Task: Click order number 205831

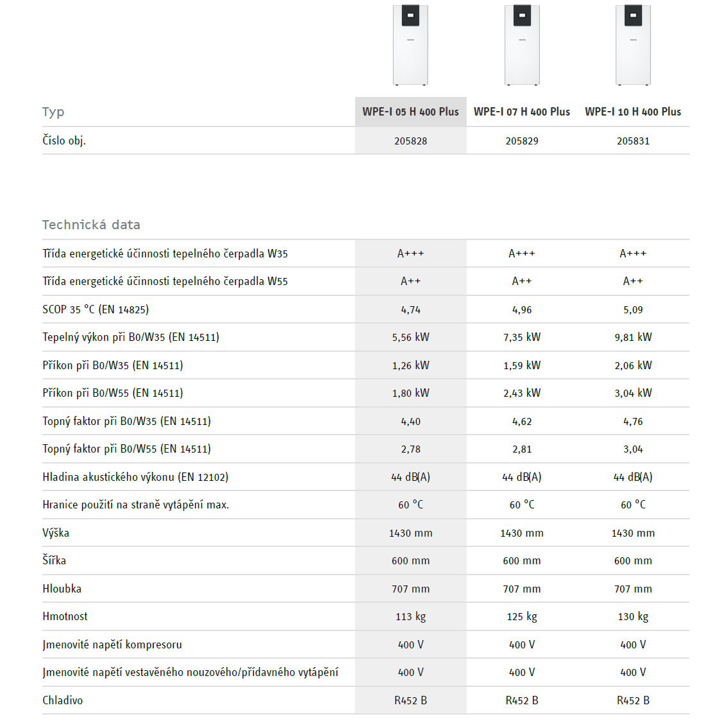Action: (x=633, y=141)
